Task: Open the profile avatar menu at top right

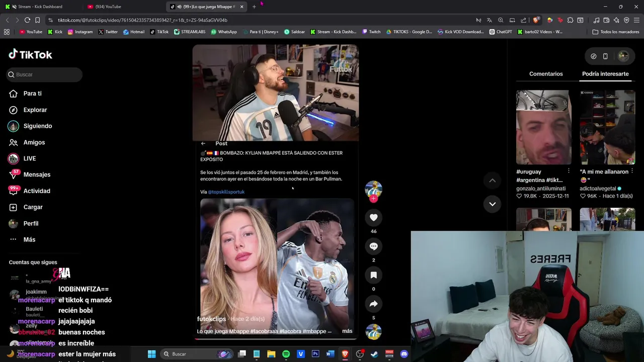Action: coord(623,56)
